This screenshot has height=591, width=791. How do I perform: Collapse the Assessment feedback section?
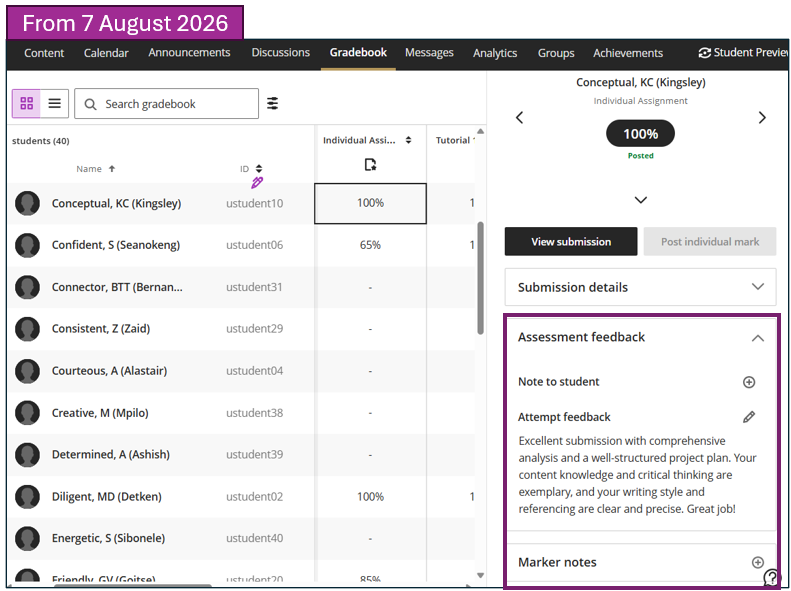[x=758, y=338]
